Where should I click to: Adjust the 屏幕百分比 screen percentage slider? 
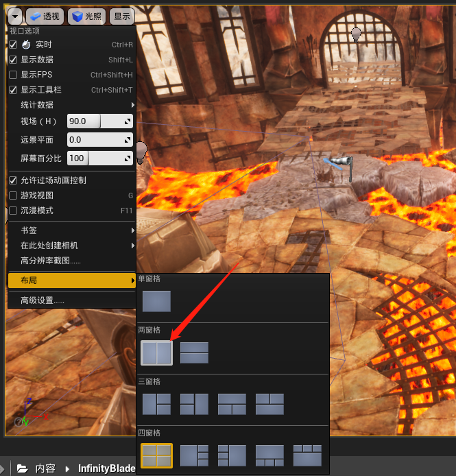(x=100, y=158)
